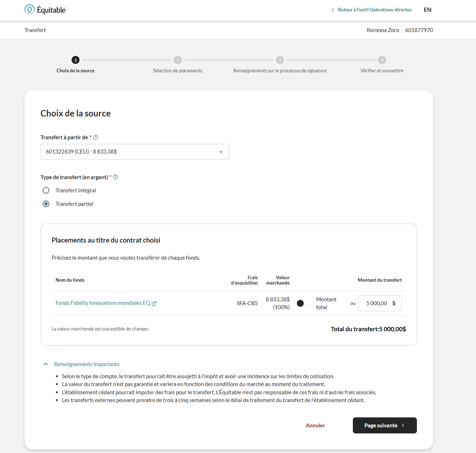Click the Équitable logo icon
Image resolution: width=476 pixels, height=453 pixels.
(30, 10)
